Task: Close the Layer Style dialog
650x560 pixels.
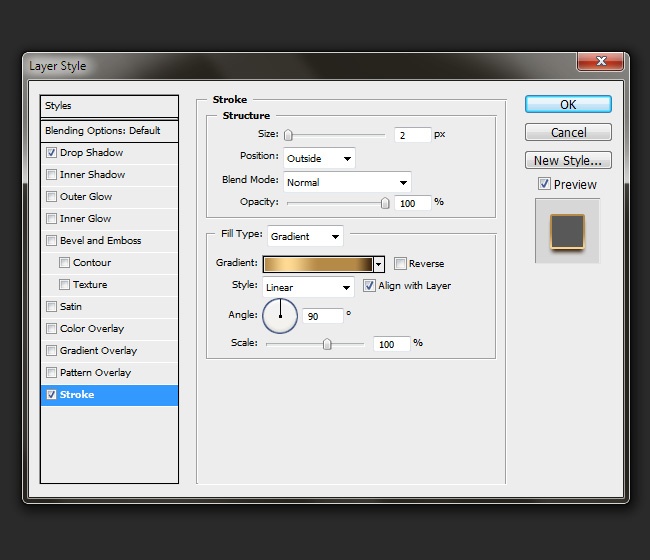Action: tap(600, 61)
